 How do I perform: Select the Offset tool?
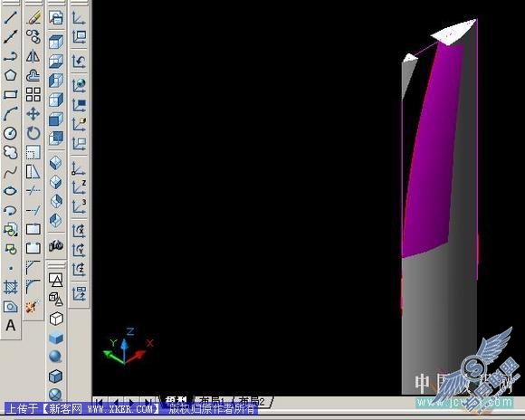coord(33,75)
